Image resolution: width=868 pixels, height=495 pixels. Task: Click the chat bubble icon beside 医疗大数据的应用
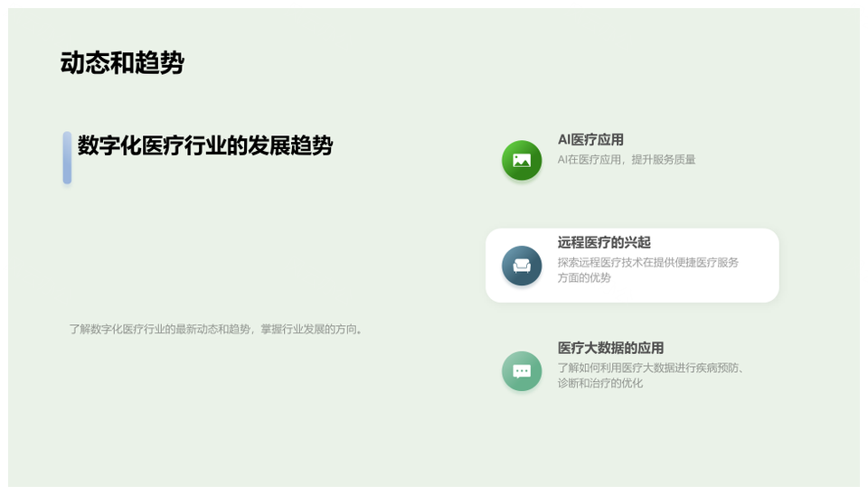tap(522, 371)
